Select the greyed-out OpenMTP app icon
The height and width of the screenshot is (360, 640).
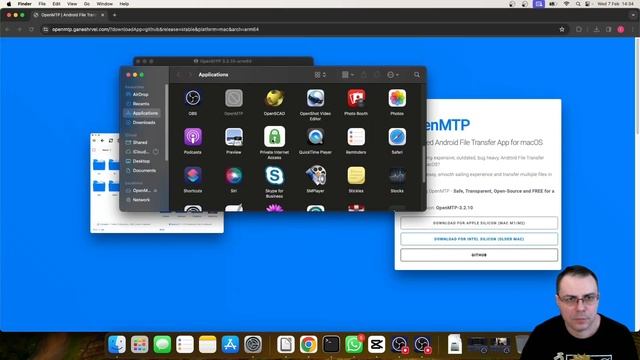point(233,98)
